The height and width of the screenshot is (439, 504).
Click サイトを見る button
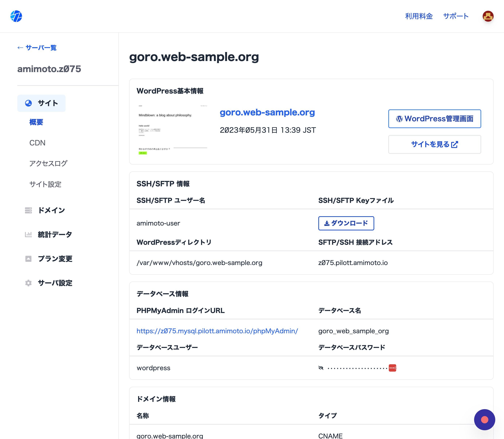(x=435, y=145)
